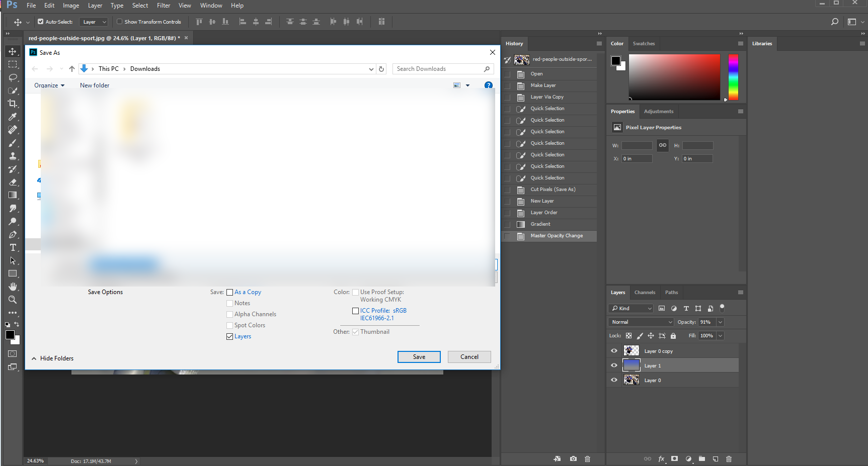This screenshot has height=466, width=868.
Task: Select the Rectangle shape tool
Action: 13,273
